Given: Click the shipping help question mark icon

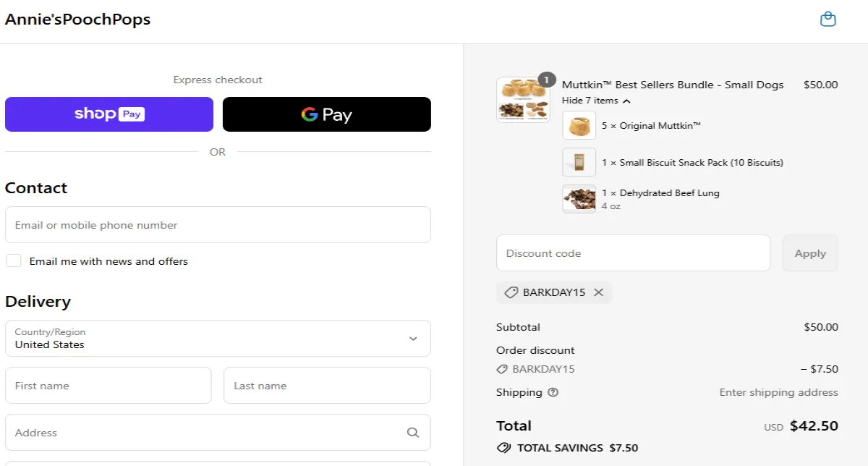Looking at the screenshot, I should click(x=553, y=392).
